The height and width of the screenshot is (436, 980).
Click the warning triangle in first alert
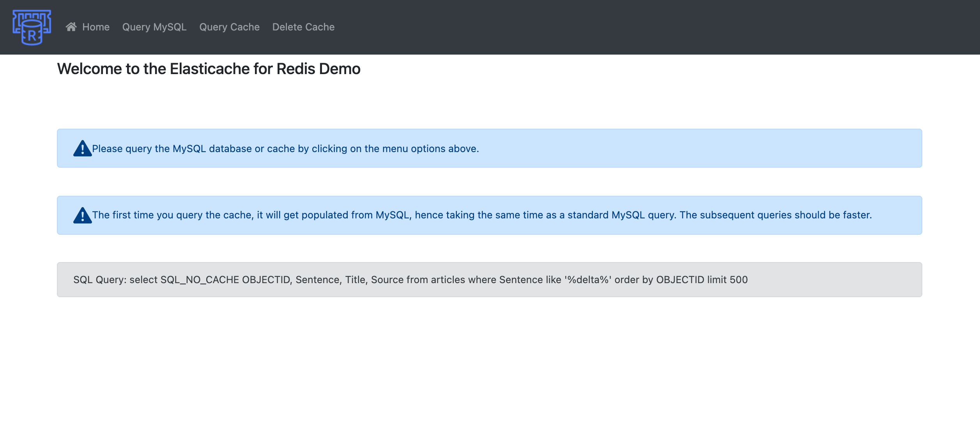(82, 149)
